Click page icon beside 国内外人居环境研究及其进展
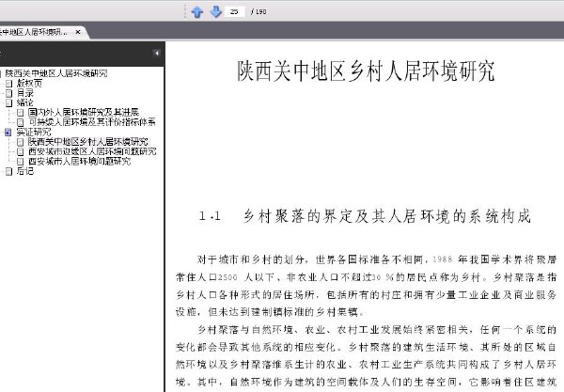The height and width of the screenshot is (392, 564). (21, 113)
